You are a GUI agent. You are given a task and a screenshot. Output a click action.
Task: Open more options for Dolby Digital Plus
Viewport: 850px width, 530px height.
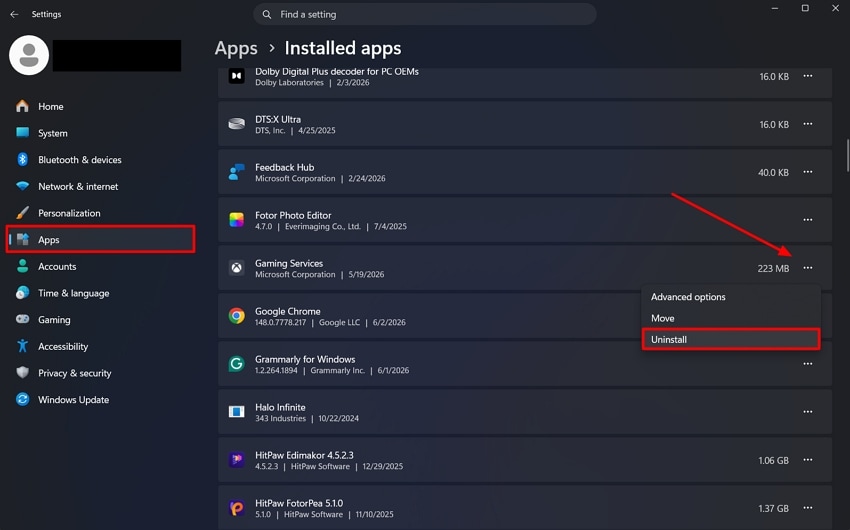point(808,76)
